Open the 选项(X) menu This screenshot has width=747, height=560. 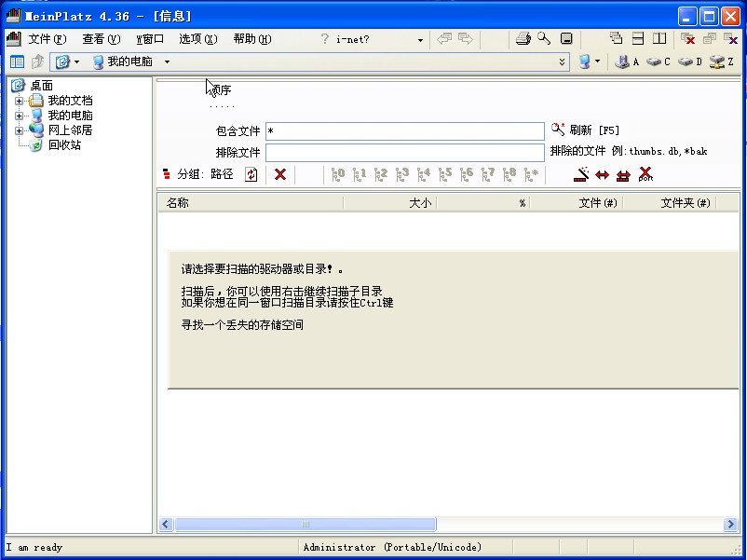tap(198, 39)
